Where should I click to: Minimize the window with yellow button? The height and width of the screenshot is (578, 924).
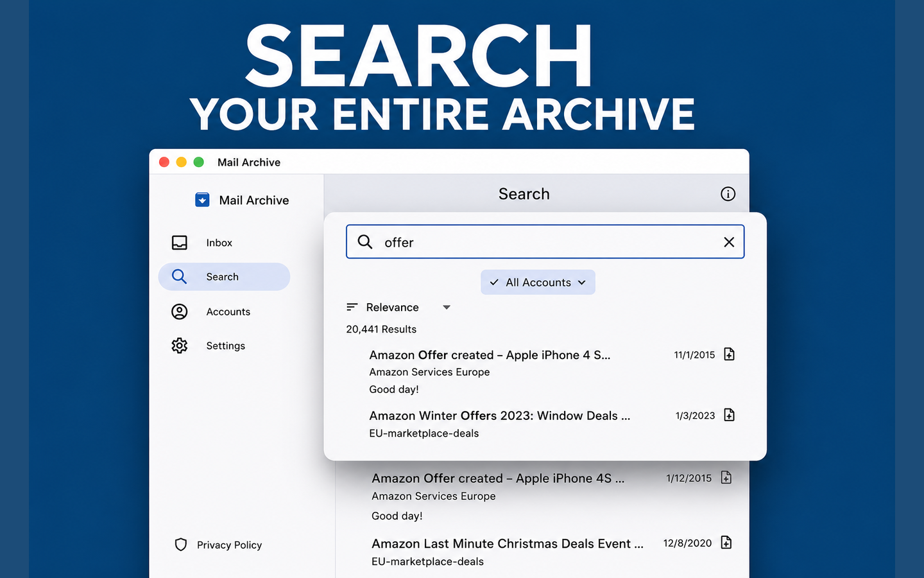coord(182,162)
